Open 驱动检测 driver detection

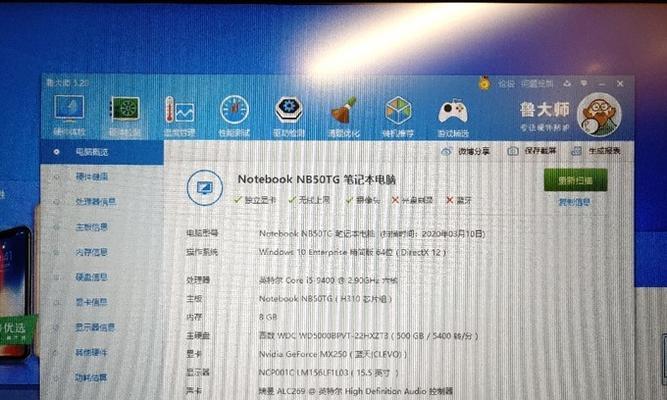point(289,115)
